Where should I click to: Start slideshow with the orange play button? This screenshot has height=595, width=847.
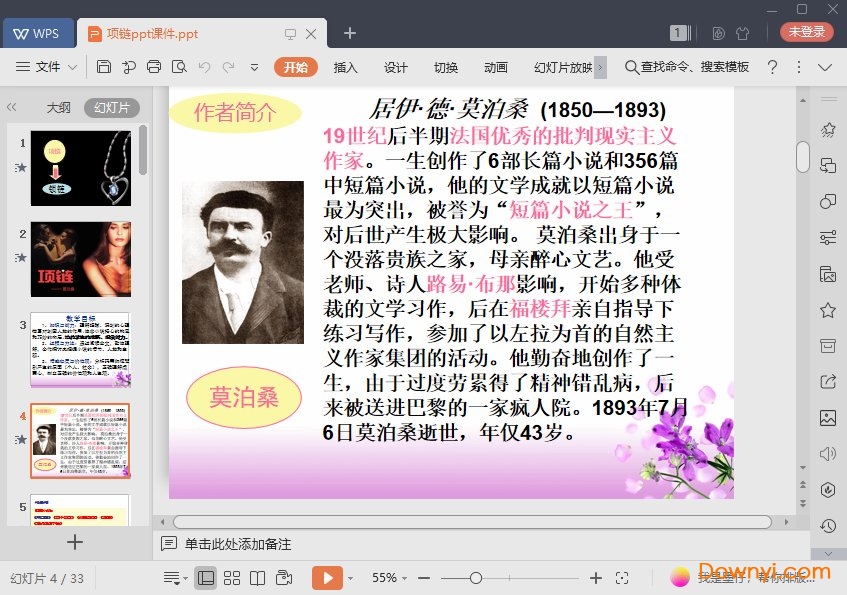pyautogui.click(x=326, y=578)
